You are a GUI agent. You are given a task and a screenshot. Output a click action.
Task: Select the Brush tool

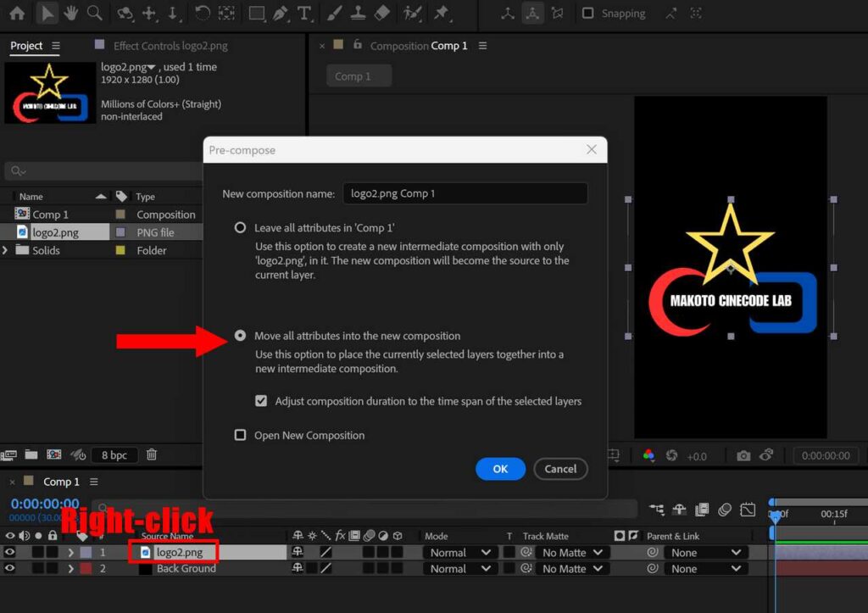334,14
